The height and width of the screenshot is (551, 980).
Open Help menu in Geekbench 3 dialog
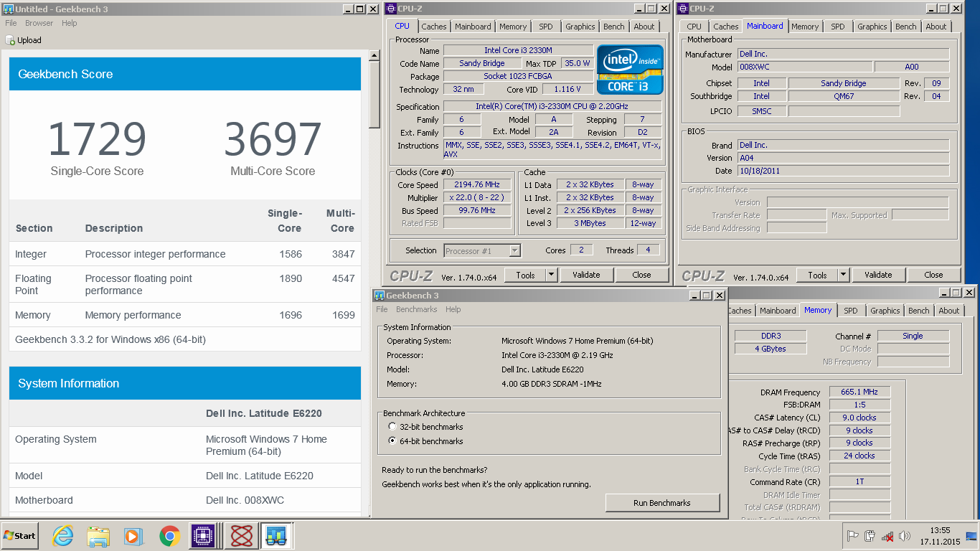(453, 309)
